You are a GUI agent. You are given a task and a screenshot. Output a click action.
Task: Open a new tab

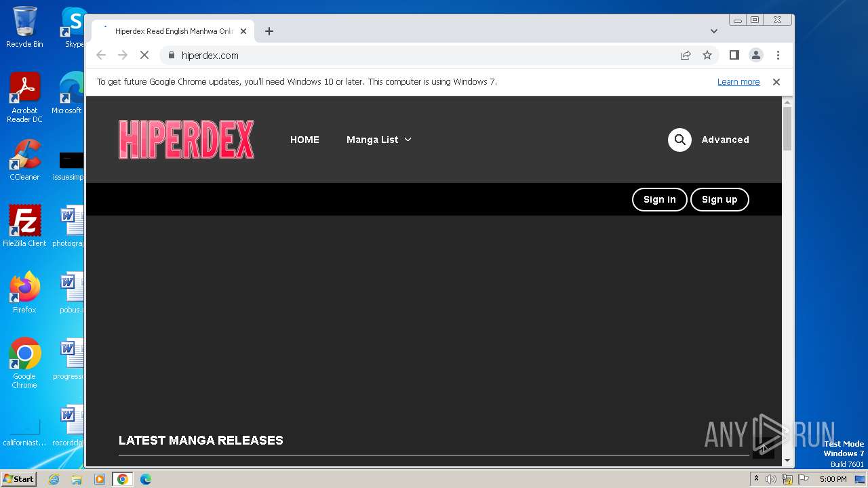pos(269,31)
